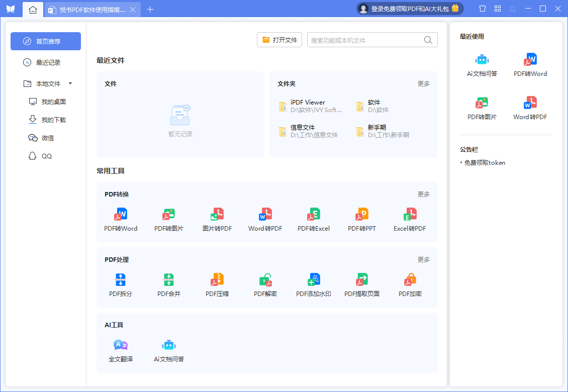Open the PDF加密 tool
This screenshot has height=392, width=568.
(410, 285)
